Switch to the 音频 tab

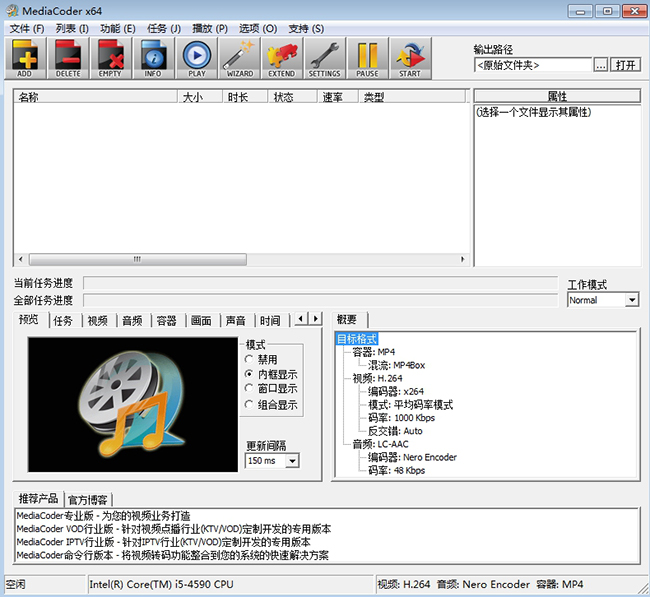(x=132, y=320)
